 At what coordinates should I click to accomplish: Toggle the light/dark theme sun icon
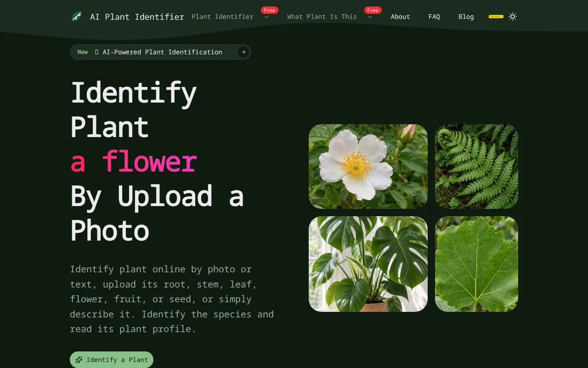tap(513, 17)
